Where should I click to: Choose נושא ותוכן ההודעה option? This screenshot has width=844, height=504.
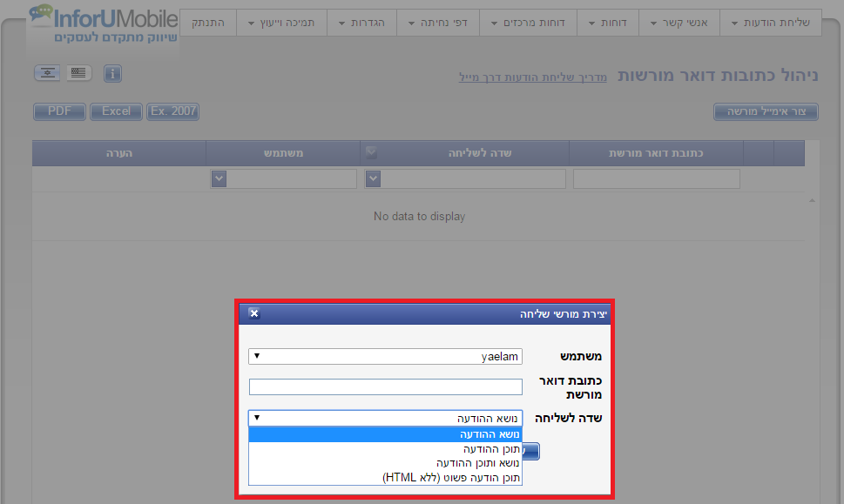click(x=385, y=463)
